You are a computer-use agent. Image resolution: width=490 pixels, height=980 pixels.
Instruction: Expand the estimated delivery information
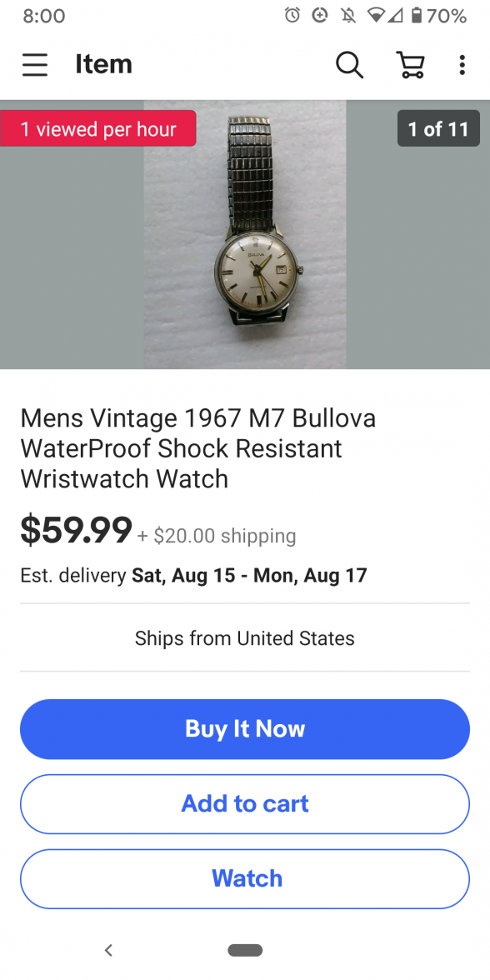[x=193, y=575]
